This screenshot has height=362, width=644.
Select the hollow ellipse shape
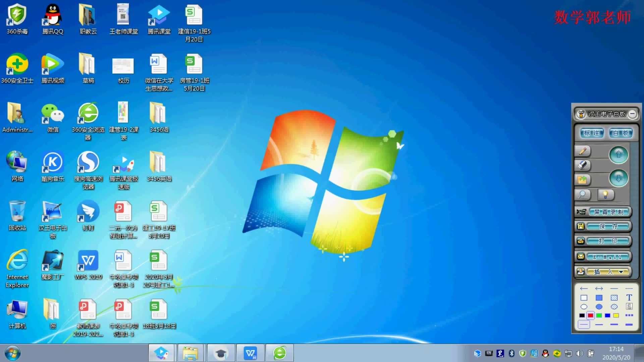(584, 307)
